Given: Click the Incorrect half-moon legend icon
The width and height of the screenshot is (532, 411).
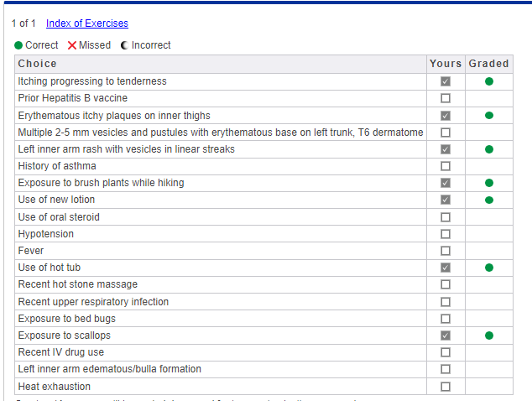Looking at the screenshot, I should pyautogui.click(x=124, y=45).
